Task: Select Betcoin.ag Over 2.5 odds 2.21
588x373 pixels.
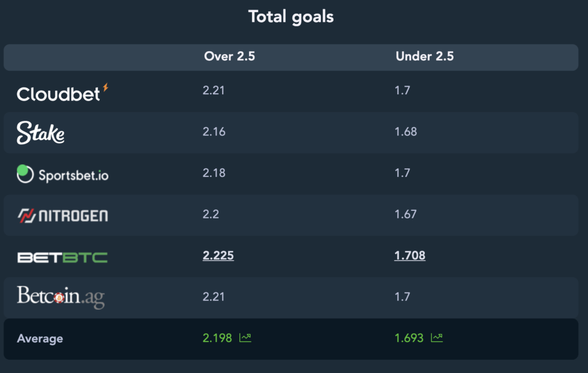Action: tap(214, 297)
